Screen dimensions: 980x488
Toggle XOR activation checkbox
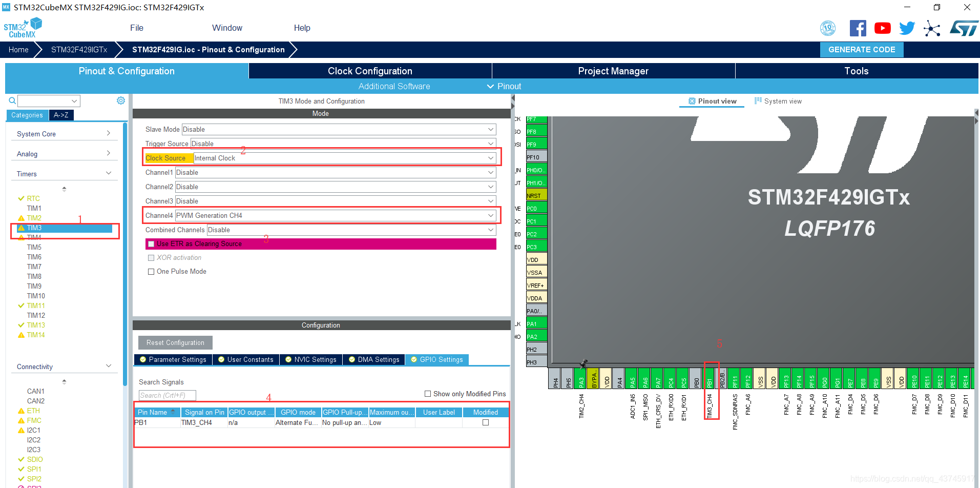click(x=151, y=258)
